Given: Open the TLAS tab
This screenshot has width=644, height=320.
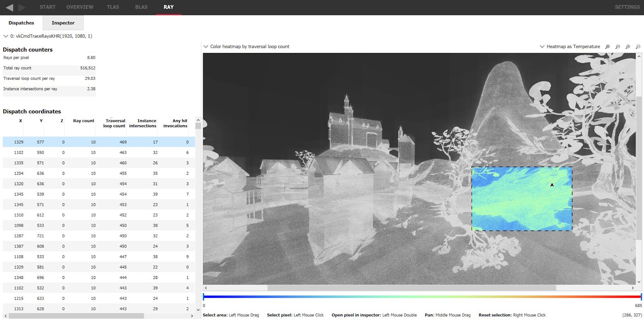Looking at the screenshot, I should pos(113,7).
